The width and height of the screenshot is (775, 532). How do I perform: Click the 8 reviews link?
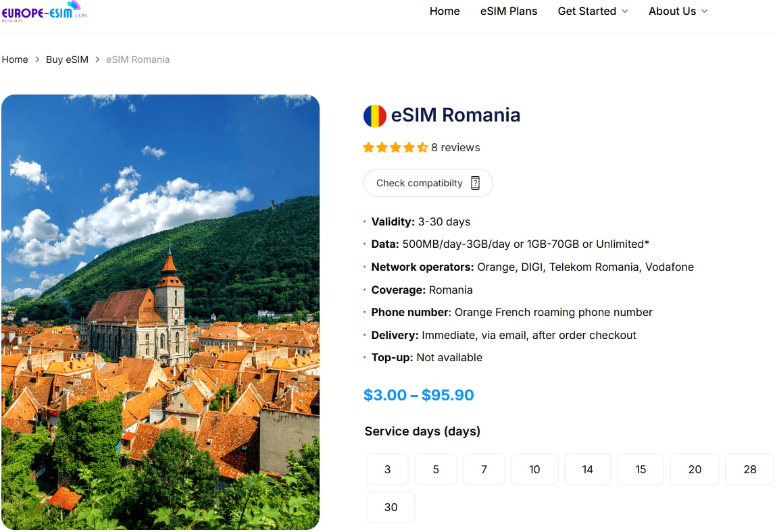[x=456, y=147]
